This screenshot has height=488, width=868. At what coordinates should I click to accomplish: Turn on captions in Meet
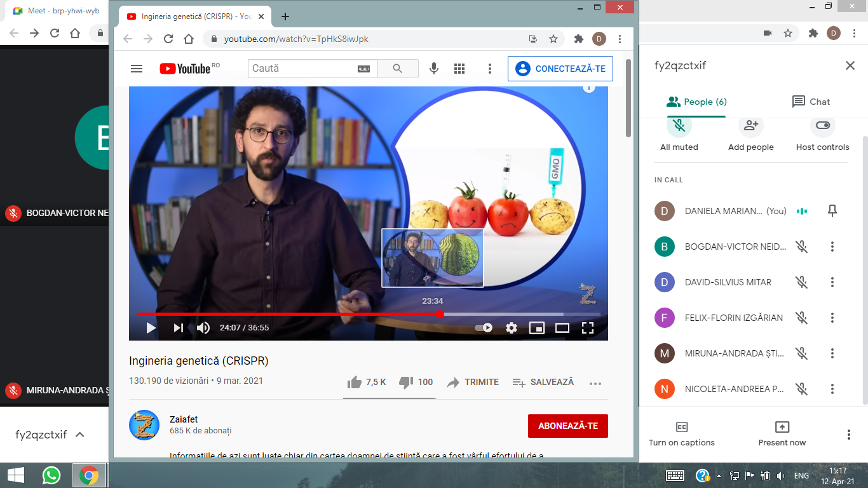pos(682,435)
